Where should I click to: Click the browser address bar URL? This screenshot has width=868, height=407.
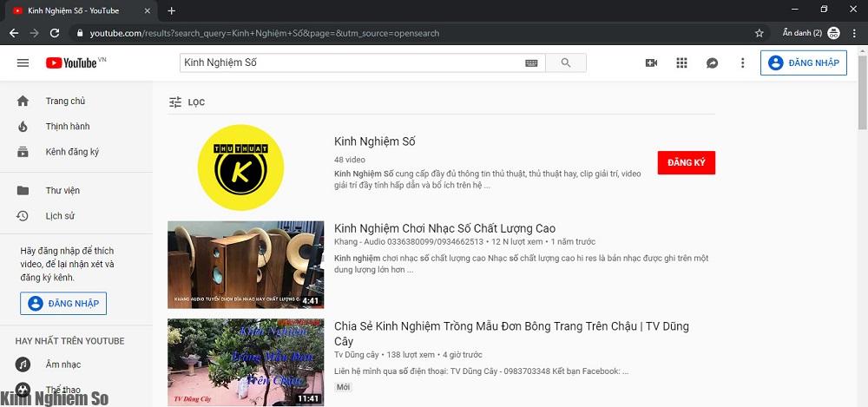point(265,33)
